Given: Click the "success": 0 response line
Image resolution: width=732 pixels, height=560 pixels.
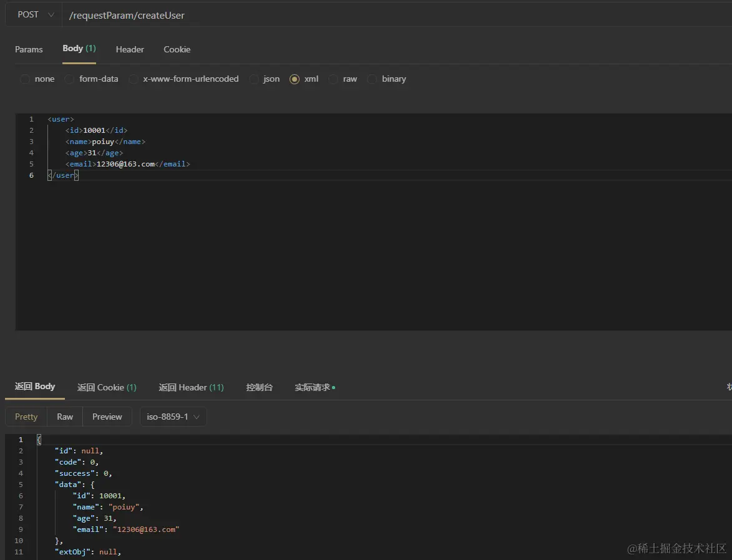Looking at the screenshot, I should point(84,473).
